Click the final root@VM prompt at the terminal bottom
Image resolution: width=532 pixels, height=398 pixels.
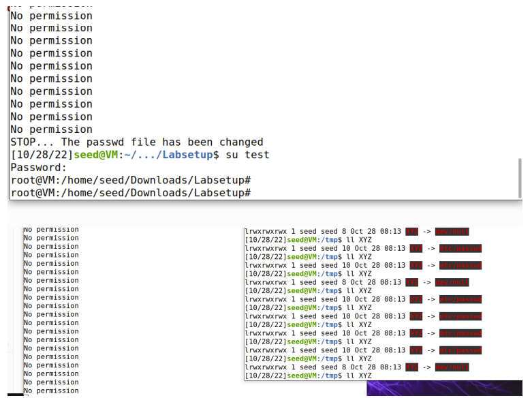pyautogui.click(x=131, y=193)
